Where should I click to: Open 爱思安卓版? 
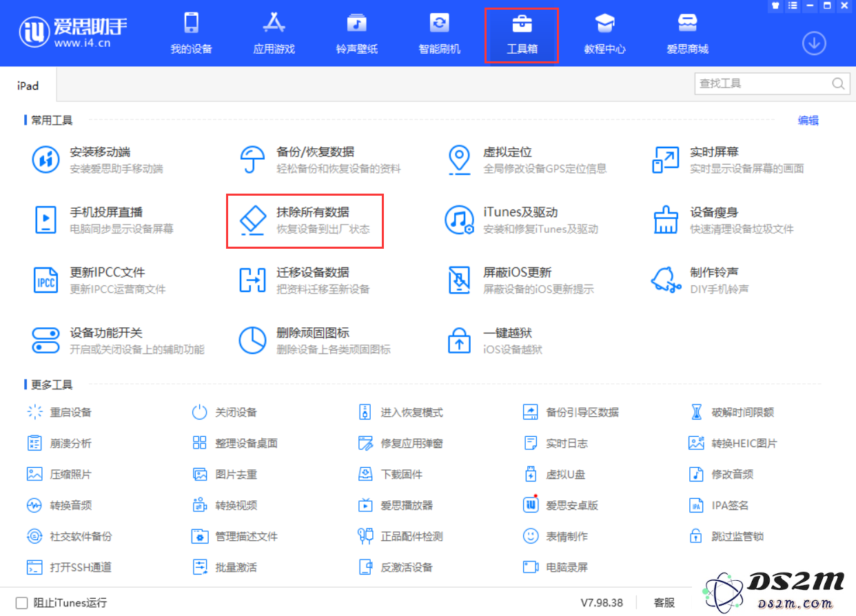[x=561, y=505]
